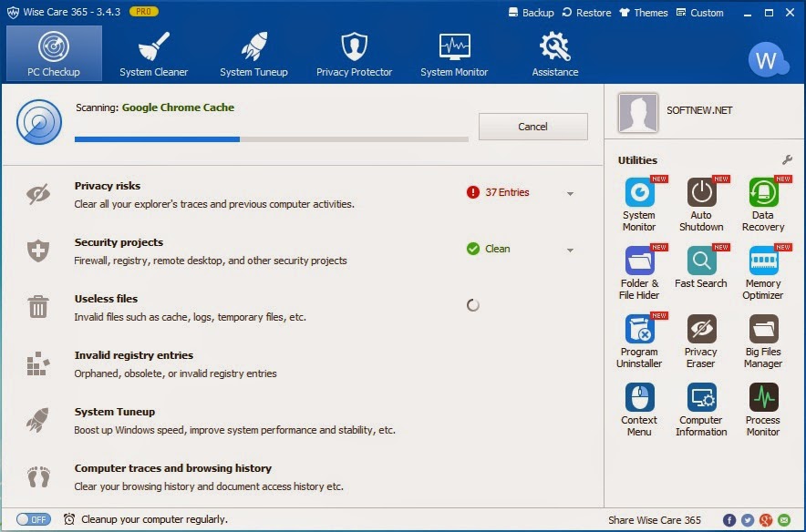This screenshot has height=532, width=806.
Task: Select Invalid registry entries heading
Action: point(134,355)
